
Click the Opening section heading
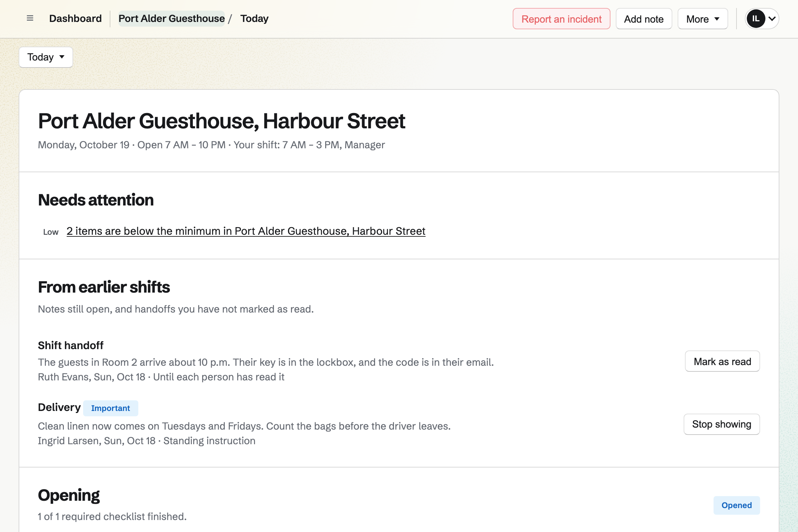click(x=69, y=495)
